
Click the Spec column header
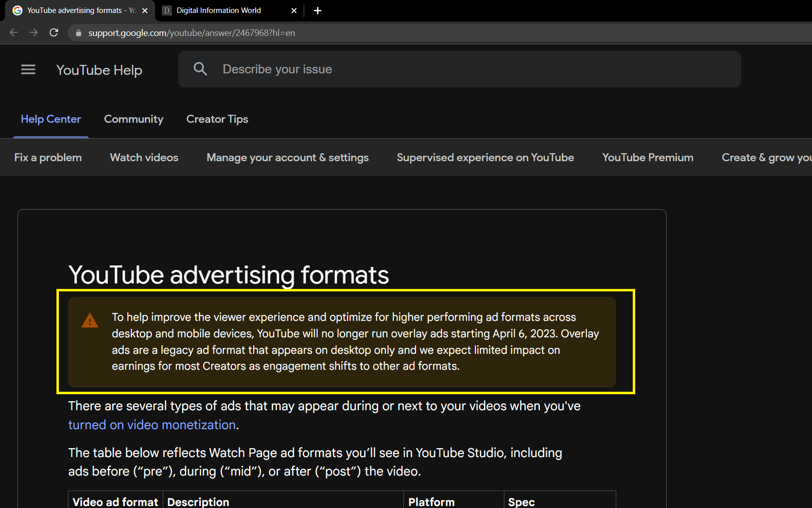[521, 502]
